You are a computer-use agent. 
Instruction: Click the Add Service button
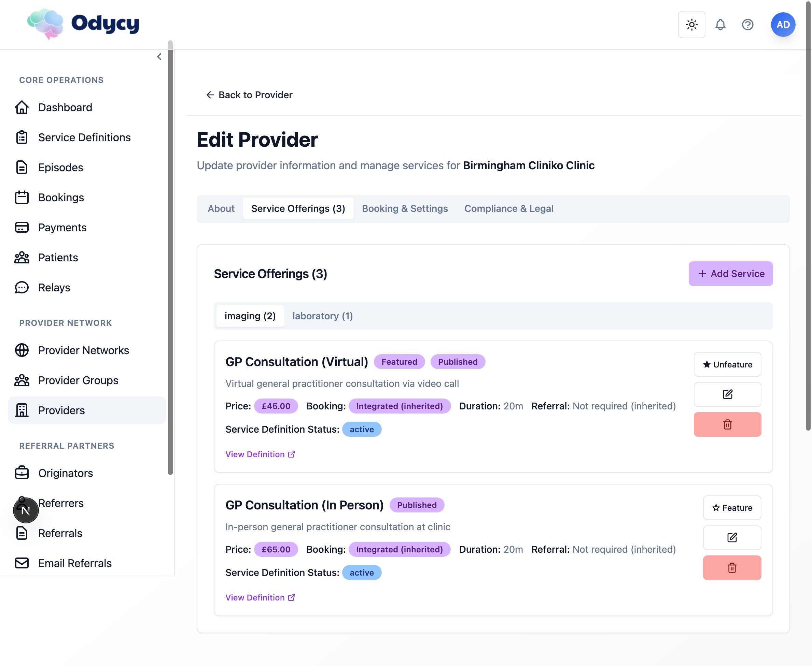click(x=730, y=274)
